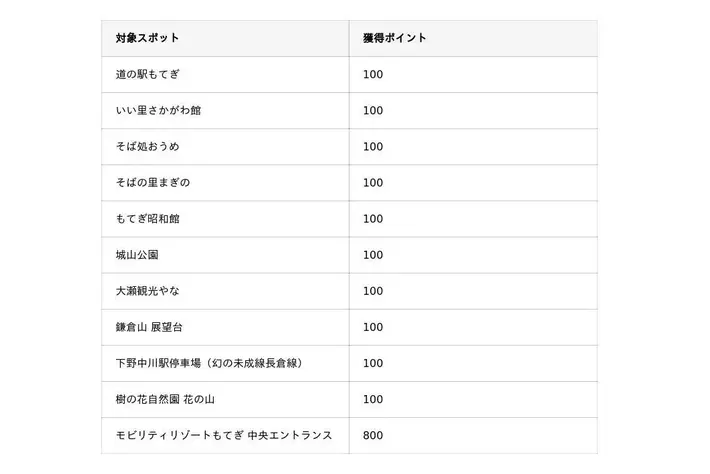Screen dimensions: 710x474
Task: Click the 対象スポット column header
Action: (147, 38)
